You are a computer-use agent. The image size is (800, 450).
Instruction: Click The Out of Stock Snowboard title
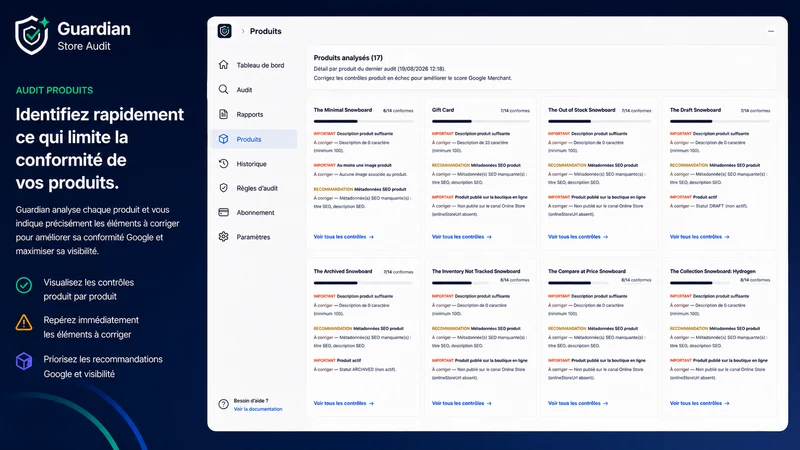tap(581, 110)
